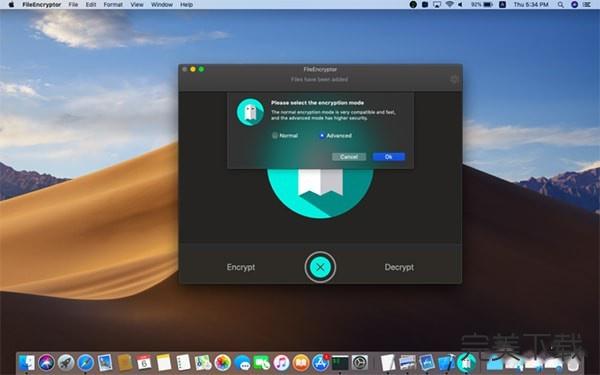
Task: Click the Encrypt button
Action: [241, 267]
